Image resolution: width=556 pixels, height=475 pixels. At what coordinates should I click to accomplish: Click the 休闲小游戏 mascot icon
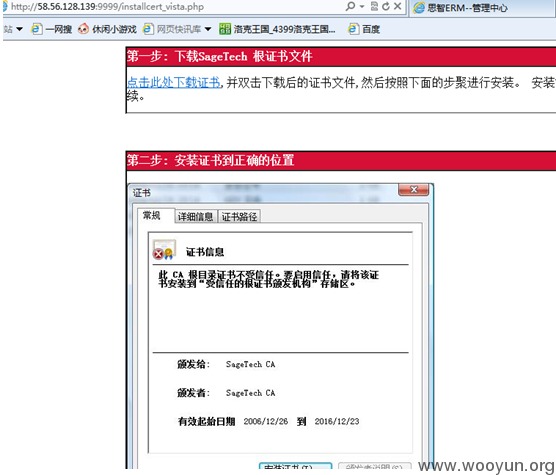coord(83,29)
